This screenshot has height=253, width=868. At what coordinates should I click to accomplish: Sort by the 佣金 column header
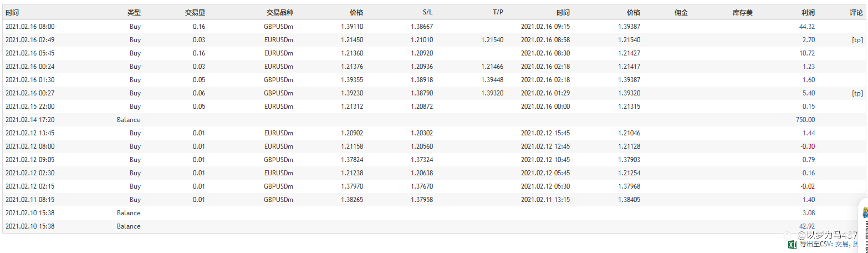[681, 12]
